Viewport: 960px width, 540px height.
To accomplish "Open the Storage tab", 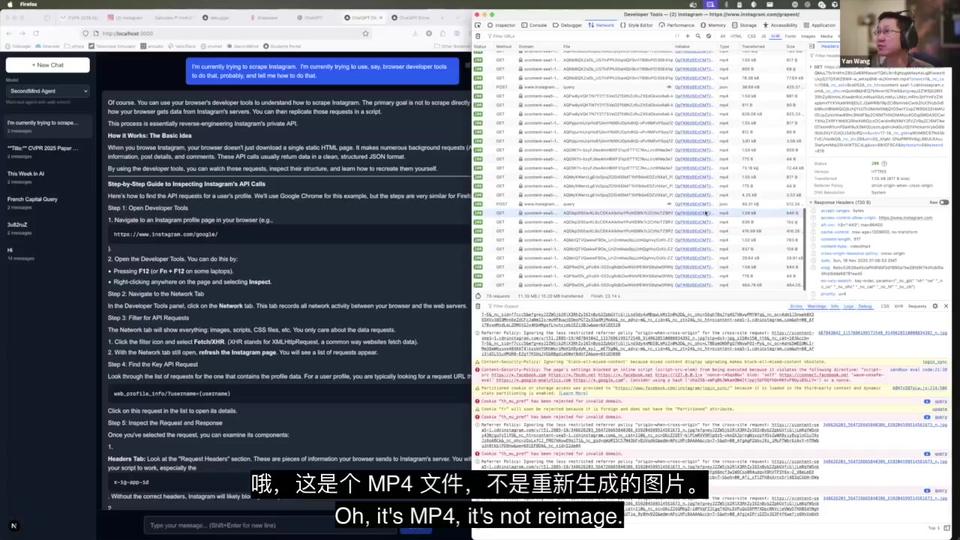I will point(744,25).
